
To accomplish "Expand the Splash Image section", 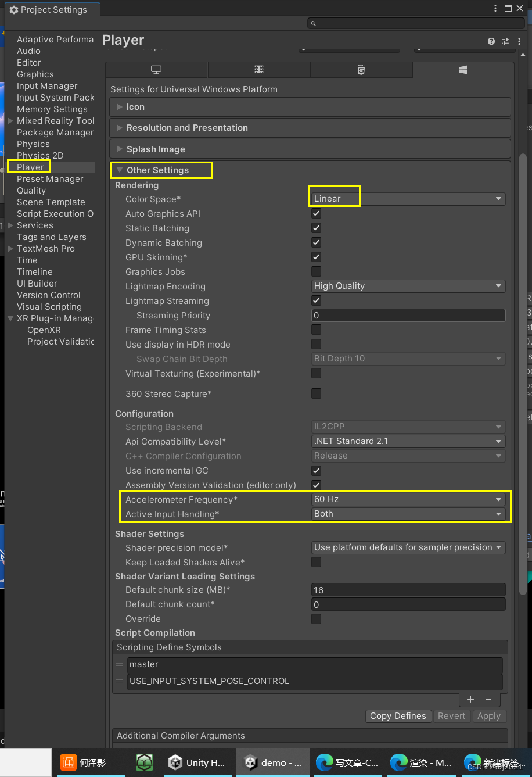I will 310,149.
